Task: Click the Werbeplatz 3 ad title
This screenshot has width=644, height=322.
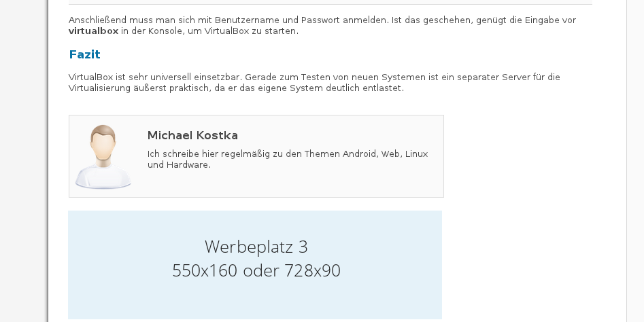Action: point(256,246)
